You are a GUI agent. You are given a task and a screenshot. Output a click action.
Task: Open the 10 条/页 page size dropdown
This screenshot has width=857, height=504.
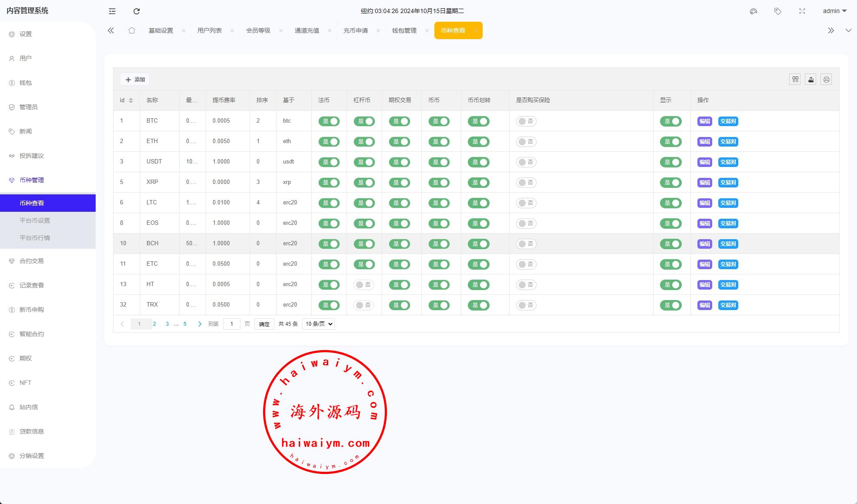[x=318, y=324]
